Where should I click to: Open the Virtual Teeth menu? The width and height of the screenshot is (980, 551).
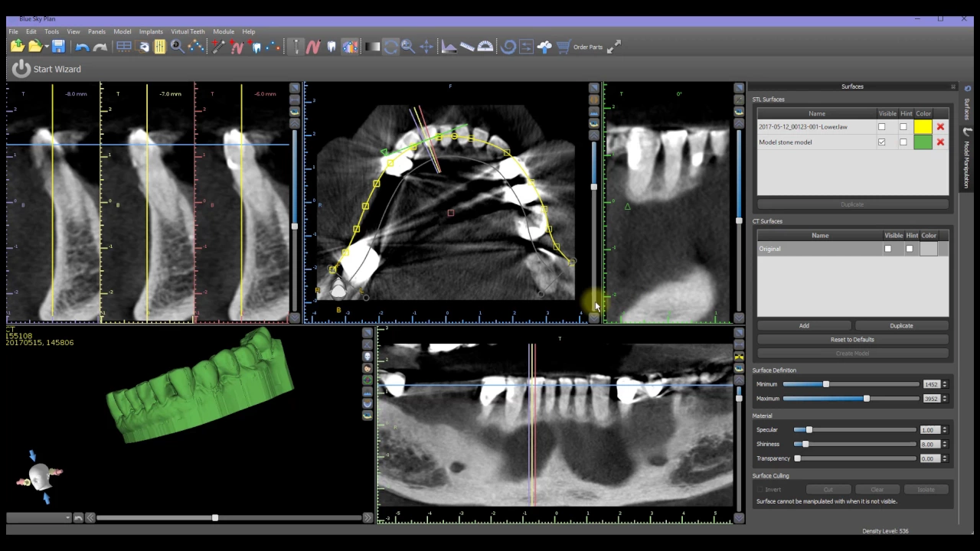coord(188,31)
